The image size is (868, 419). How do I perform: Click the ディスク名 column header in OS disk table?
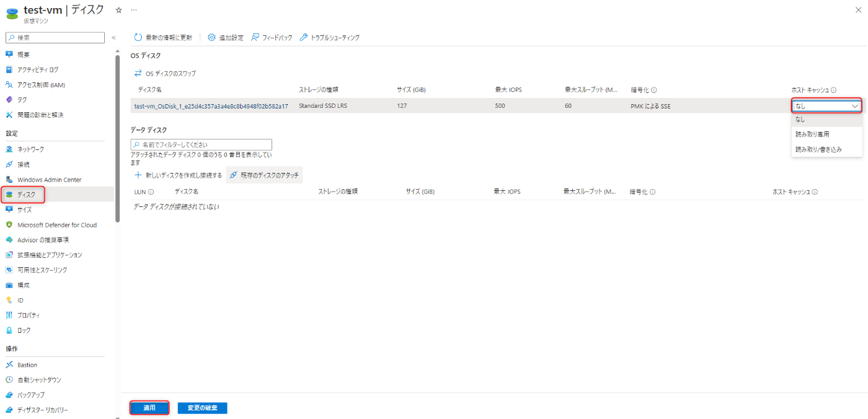pyautogui.click(x=149, y=90)
